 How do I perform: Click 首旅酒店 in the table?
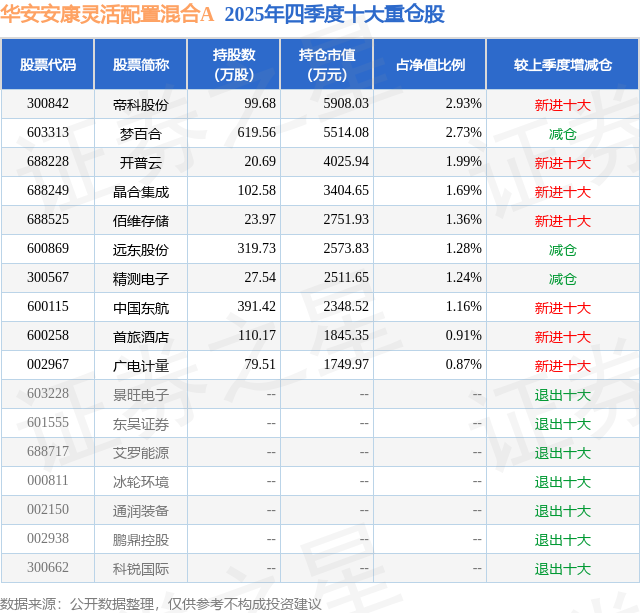click(141, 337)
